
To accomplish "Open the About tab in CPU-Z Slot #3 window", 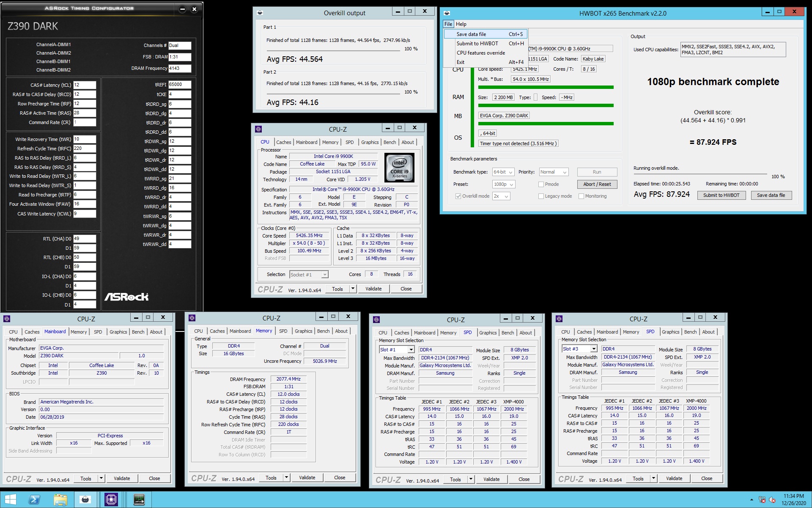I will tap(708, 332).
